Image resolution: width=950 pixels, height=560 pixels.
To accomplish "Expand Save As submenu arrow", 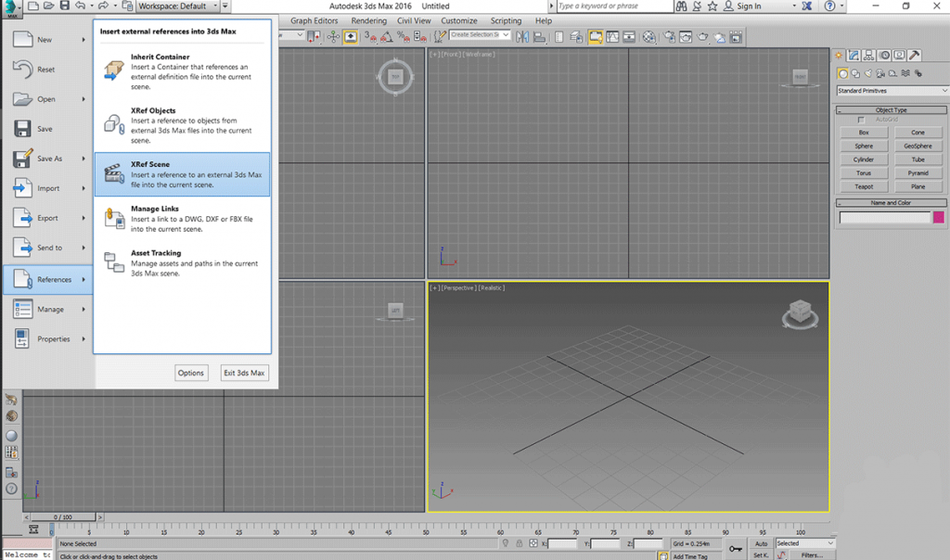I will pyautogui.click(x=83, y=159).
